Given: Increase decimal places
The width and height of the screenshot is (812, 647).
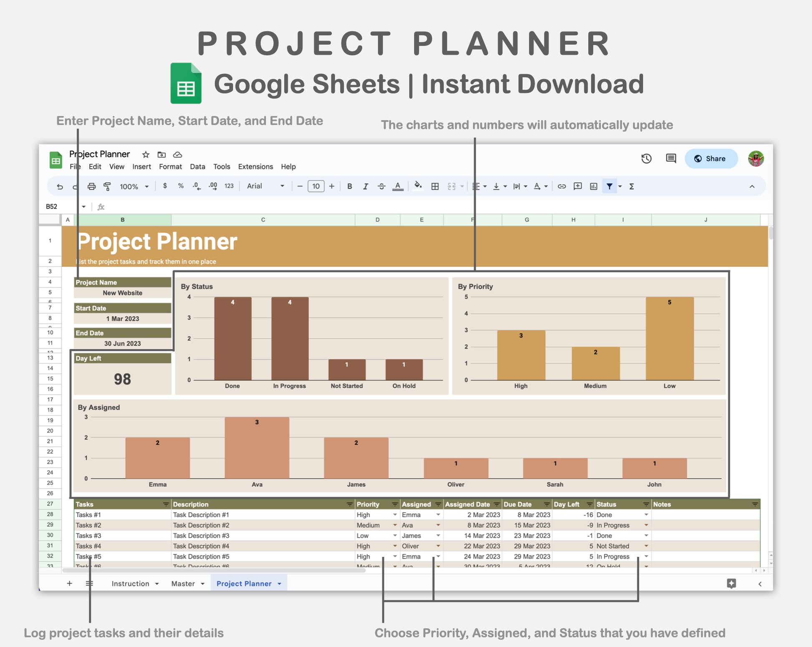Looking at the screenshot, I should [213, 186].
